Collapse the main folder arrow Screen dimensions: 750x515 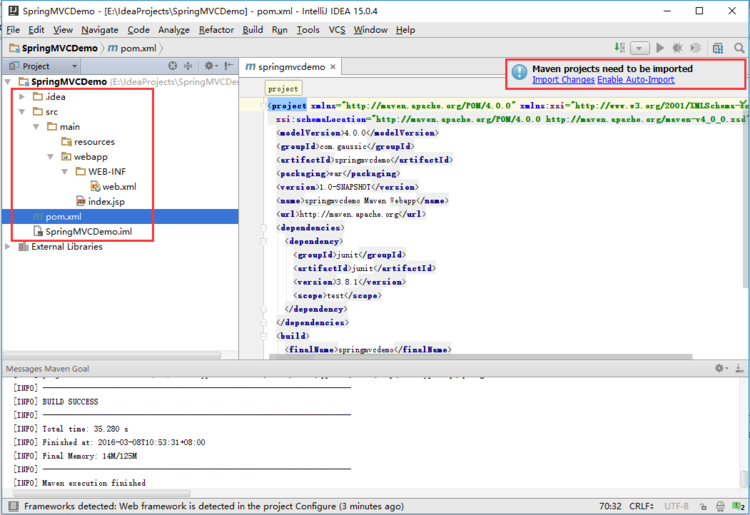[x=36, y=127]
